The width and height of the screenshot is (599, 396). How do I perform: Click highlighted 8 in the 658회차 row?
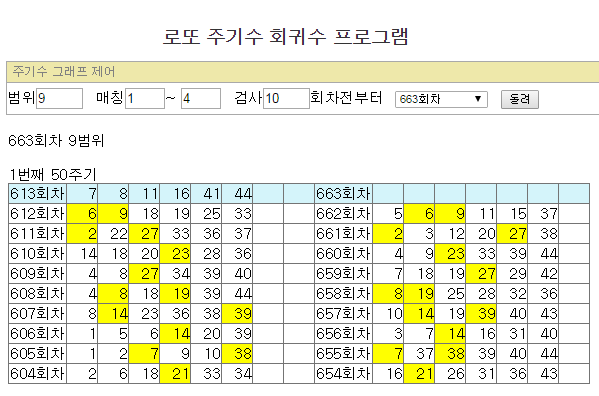pos(388,294)
